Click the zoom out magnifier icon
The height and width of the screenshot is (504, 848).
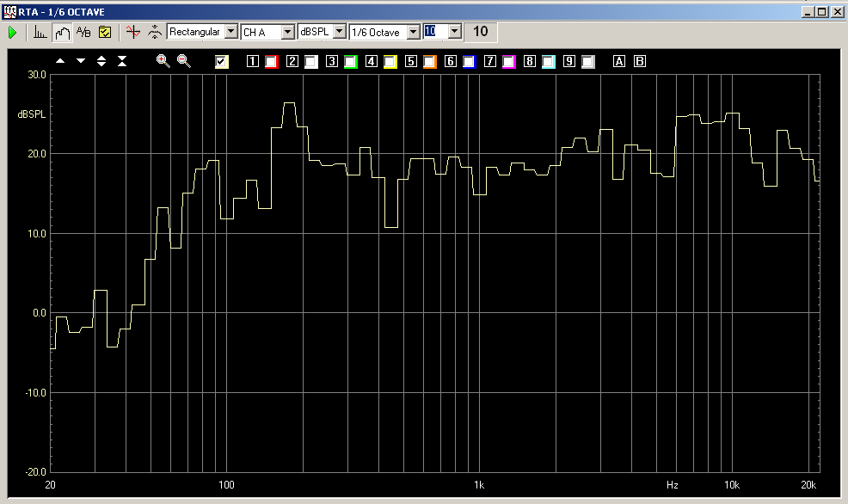coord(183,61)
